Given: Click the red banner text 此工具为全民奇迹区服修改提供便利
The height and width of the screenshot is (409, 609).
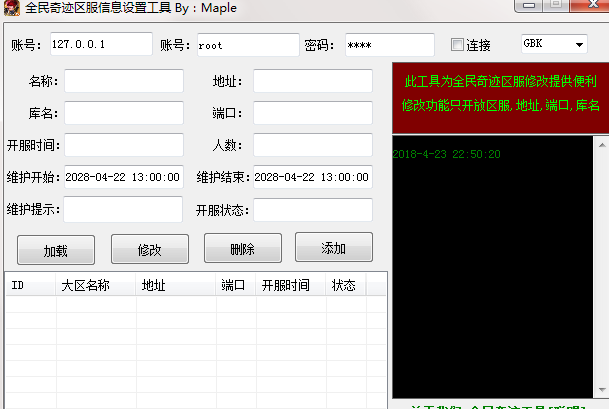Looking at the screenshot, I should pyautogui.click(x=500, y=81).
